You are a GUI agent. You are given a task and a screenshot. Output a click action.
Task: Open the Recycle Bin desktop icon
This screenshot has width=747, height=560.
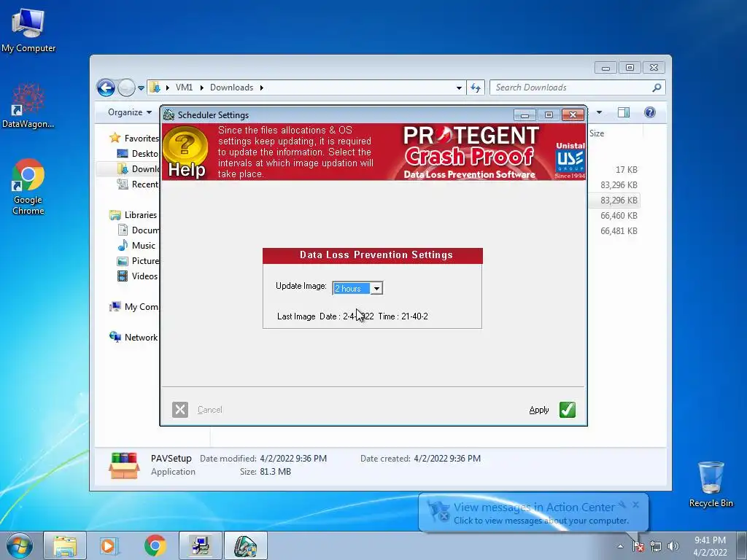pos(711,484)
